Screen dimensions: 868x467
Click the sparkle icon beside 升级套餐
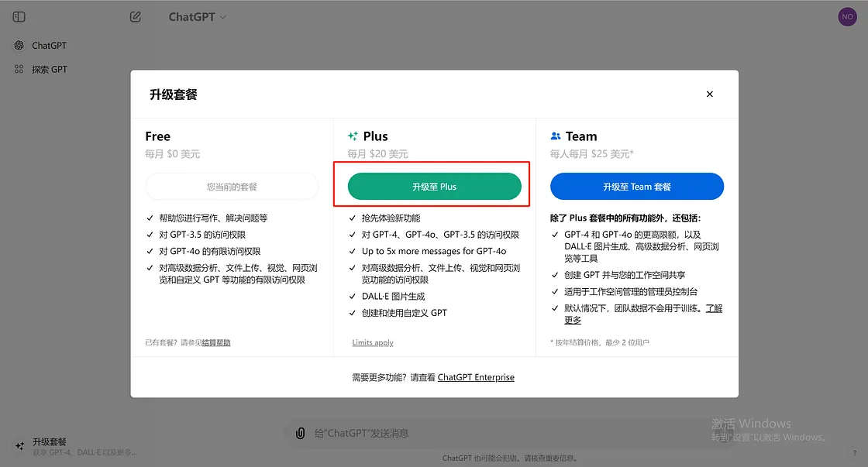[19, 443]
